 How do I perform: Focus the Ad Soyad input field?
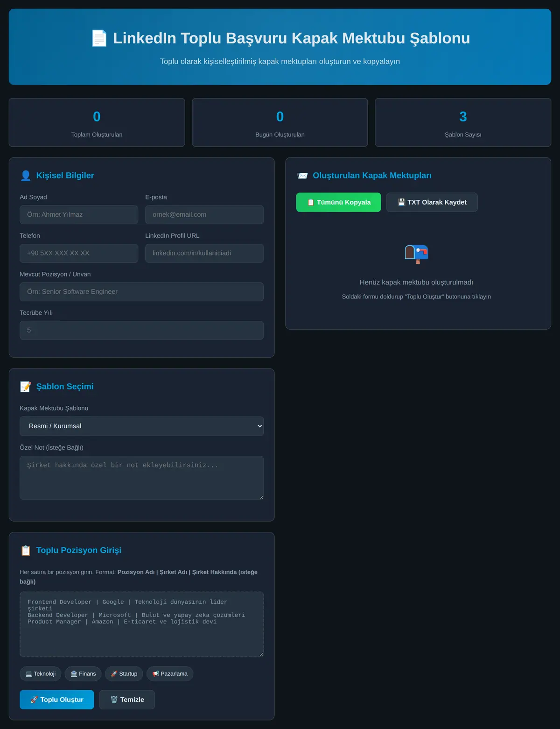click(x=79, y=215)
